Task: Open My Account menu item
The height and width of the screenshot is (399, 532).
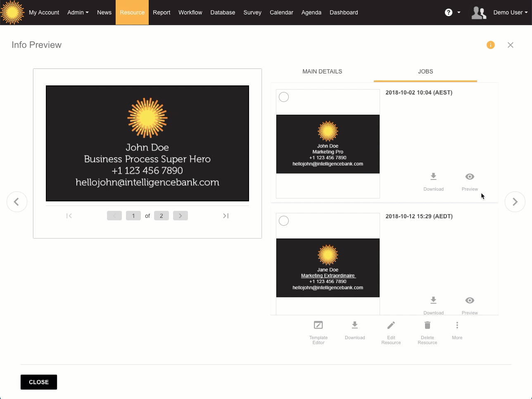Action: pos(44,12)
